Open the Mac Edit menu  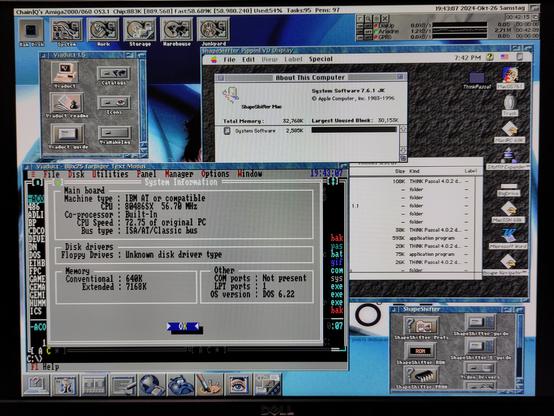248,59
